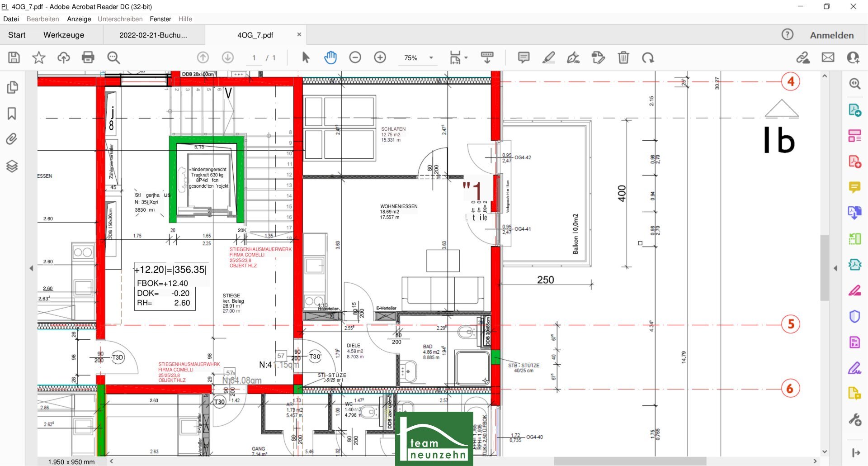
Task: Expand the left navigation pane arrow
Action: [31, 268]
